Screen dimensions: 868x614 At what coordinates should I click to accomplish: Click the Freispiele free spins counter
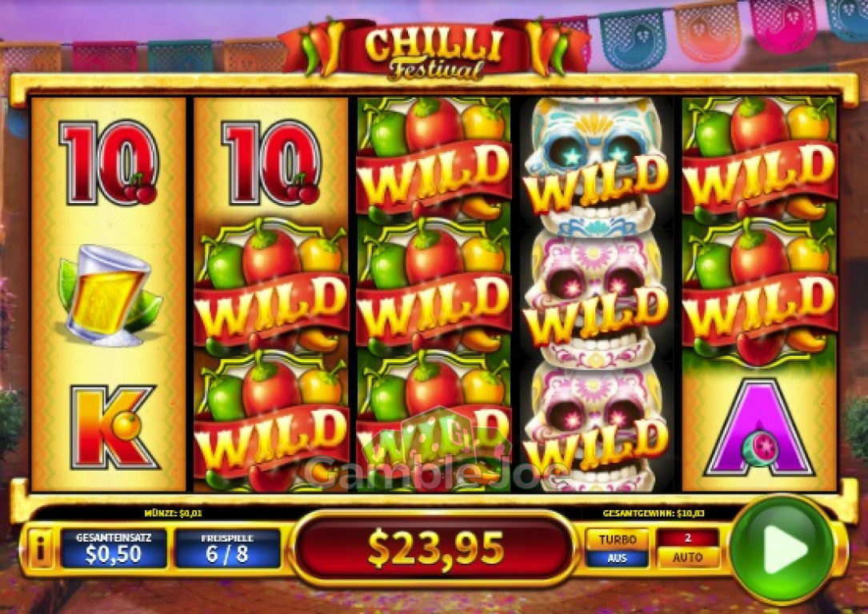coord(227,548)
